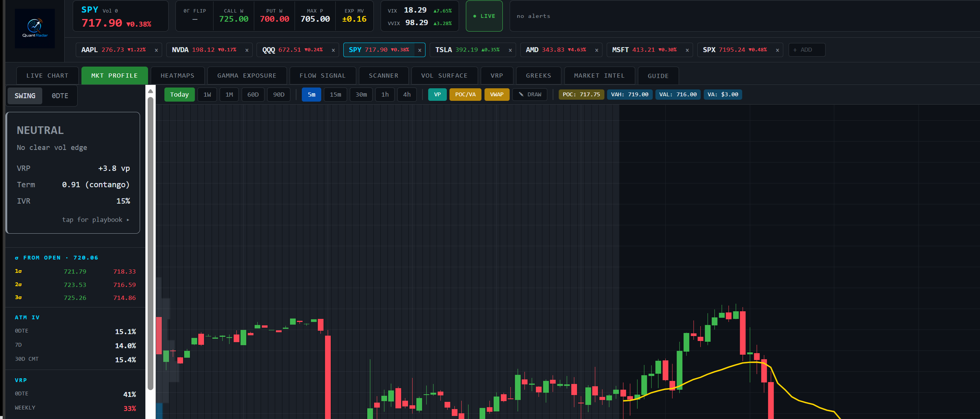Open the GREEKS tab
This screenshot has width=980, height=419.
(x=539, y=76)
